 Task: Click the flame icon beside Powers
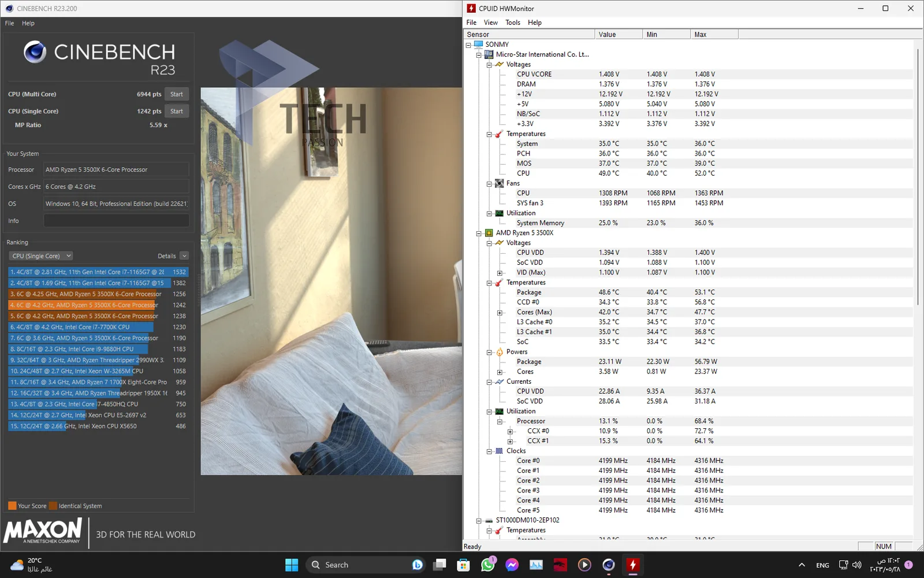[499, 352]
